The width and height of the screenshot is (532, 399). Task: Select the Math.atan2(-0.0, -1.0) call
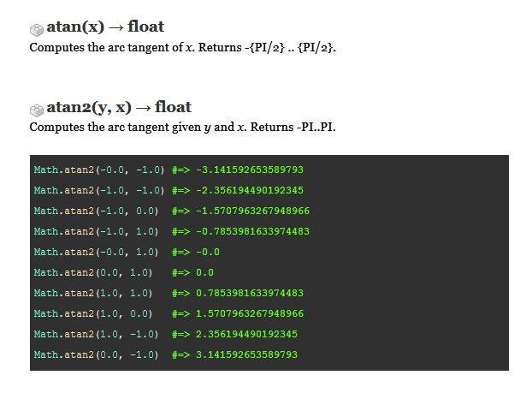point(99,170)
